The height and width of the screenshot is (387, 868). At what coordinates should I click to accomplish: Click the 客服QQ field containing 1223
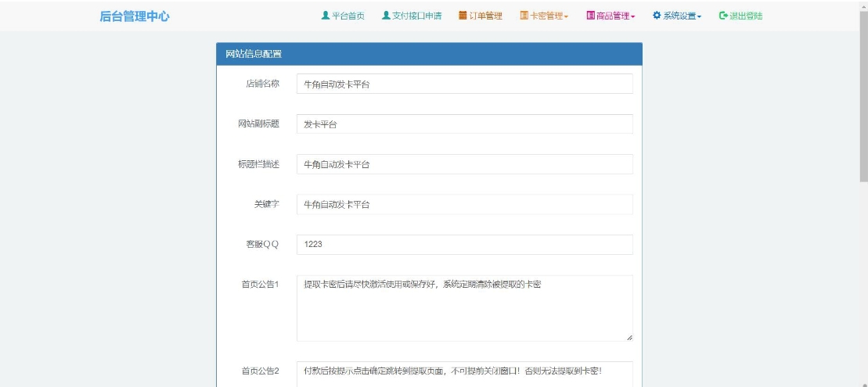pyautogui.click(x=464, y=245)
